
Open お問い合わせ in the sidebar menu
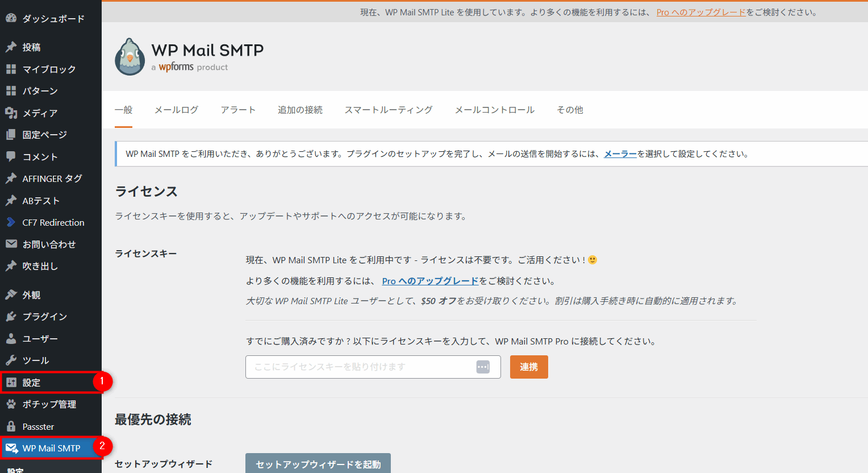[x=51, y=244]
